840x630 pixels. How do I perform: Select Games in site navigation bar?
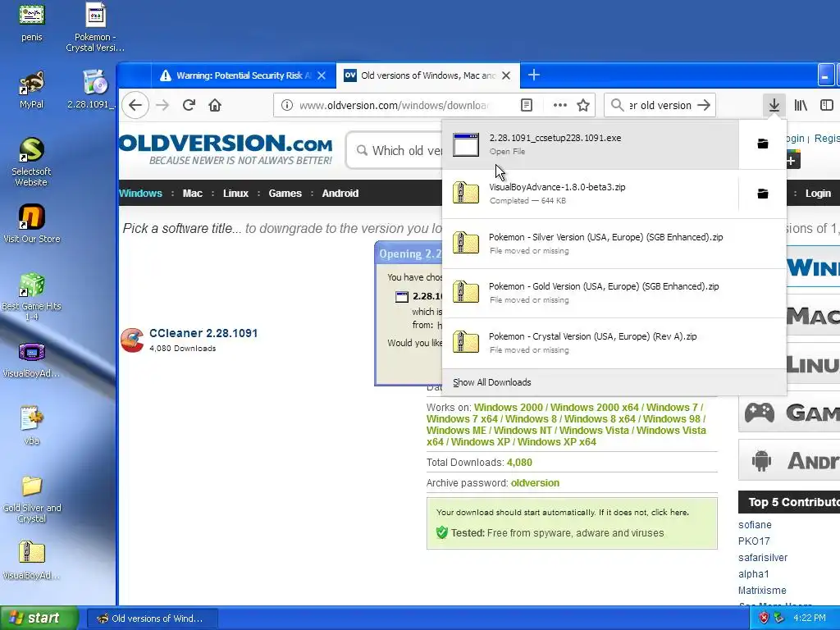point(285,194)
